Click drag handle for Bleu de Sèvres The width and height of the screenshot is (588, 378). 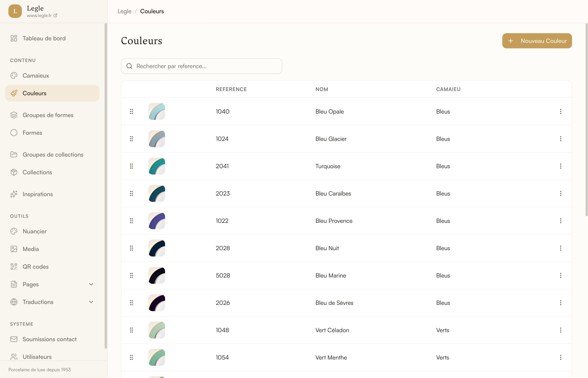tap(131, 303)
